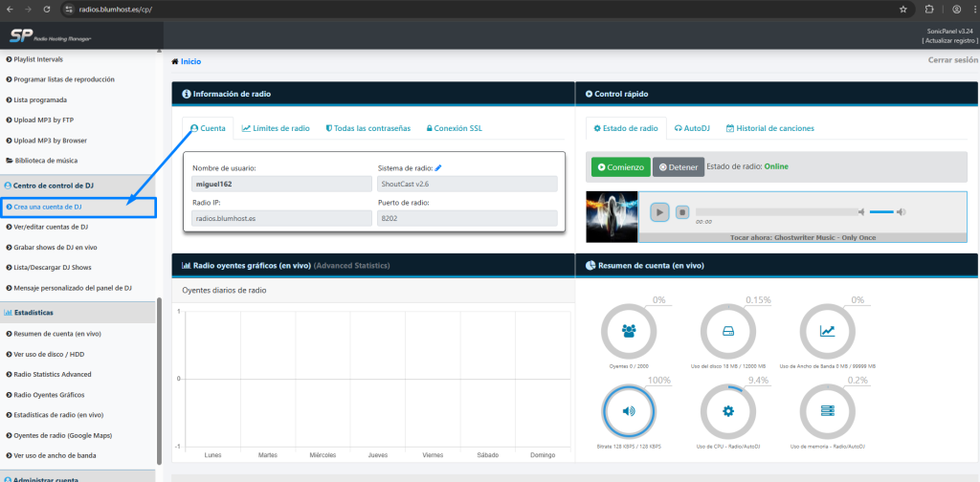The height and width of the screenshot is (482, 980).
Task: Select the Estado de radio tab
Action: pos(626,128)
